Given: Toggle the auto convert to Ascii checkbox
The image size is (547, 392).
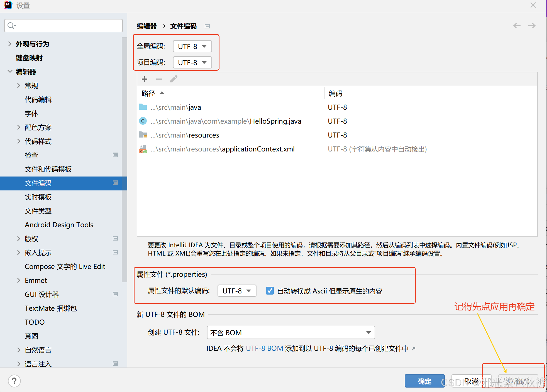Looking at the screenshot, I should coord(270,291).
